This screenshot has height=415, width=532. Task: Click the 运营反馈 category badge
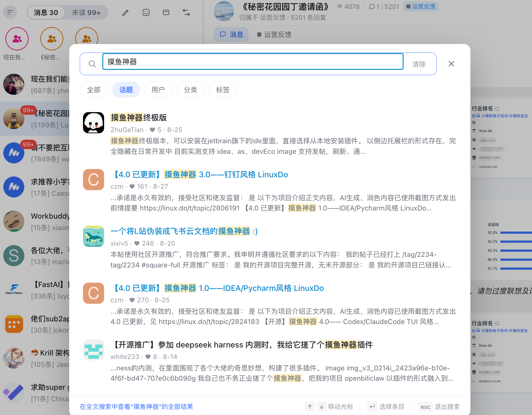click(x=421, y=6)
